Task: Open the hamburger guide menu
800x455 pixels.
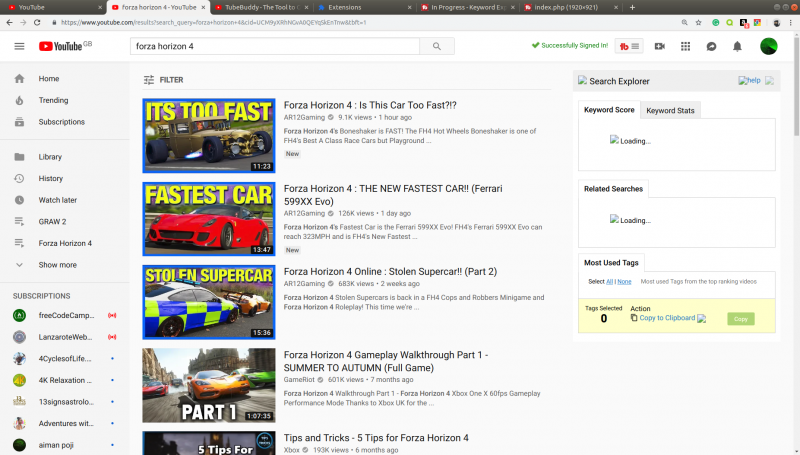Action: point(19,46)
